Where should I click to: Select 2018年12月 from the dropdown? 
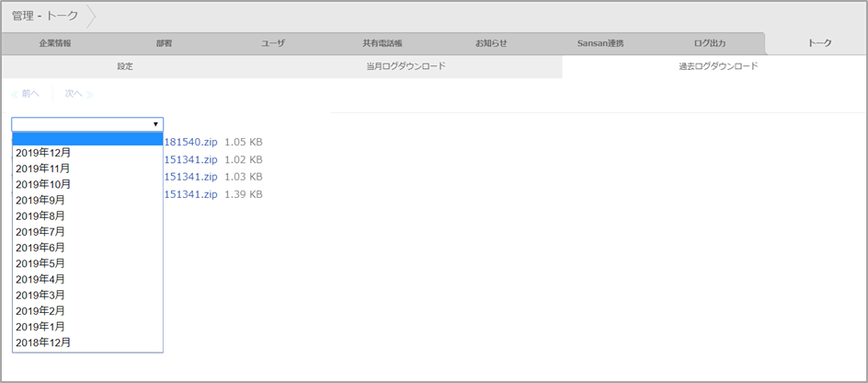tap(87, 342)
